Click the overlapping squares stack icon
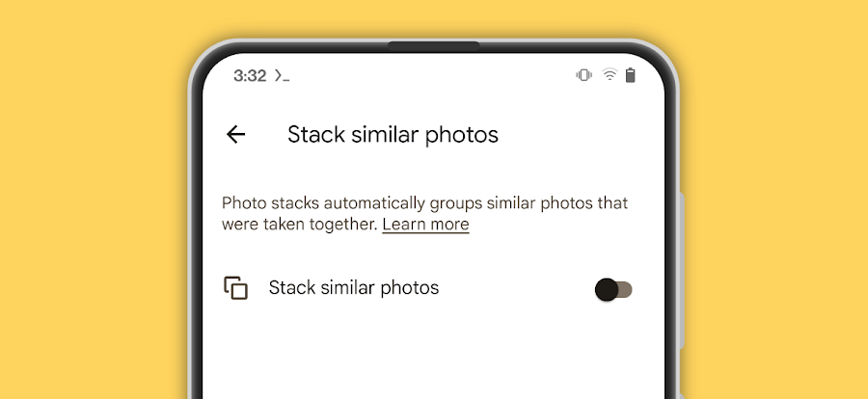This screenshot has width=868, height=399. click(236, 287)
